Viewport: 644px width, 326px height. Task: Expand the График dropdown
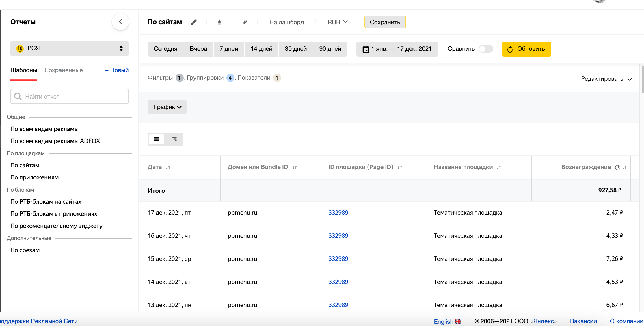(x=167, y=107)
